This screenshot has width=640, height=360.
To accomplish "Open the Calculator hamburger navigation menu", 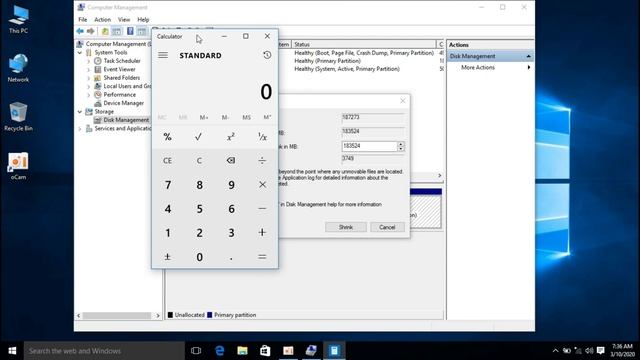I will [163, 55].
